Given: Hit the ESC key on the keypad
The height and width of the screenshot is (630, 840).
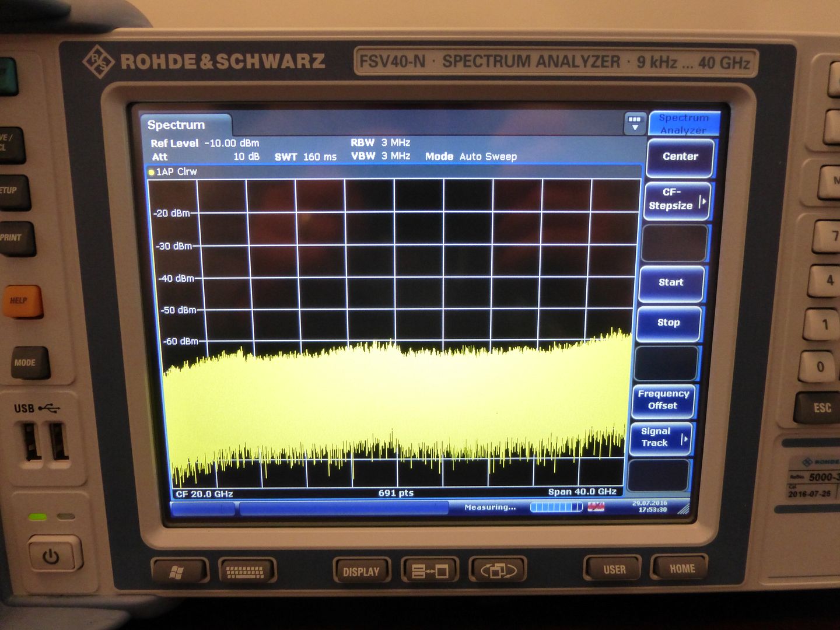Looking at the screenshot, I should click(819, 408).
